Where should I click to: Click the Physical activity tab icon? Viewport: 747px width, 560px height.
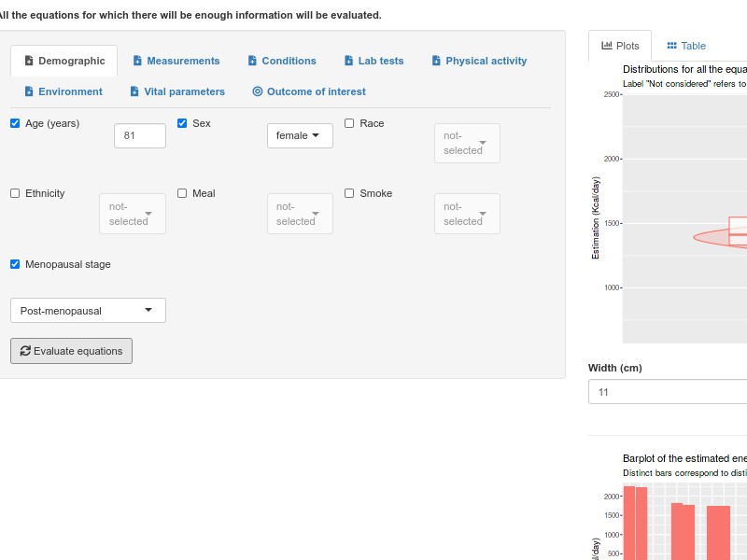[436, 61]
